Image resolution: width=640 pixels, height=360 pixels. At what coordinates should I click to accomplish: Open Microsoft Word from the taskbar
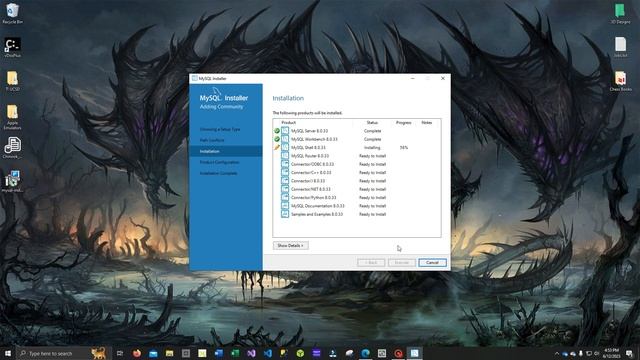coord(218,353)
